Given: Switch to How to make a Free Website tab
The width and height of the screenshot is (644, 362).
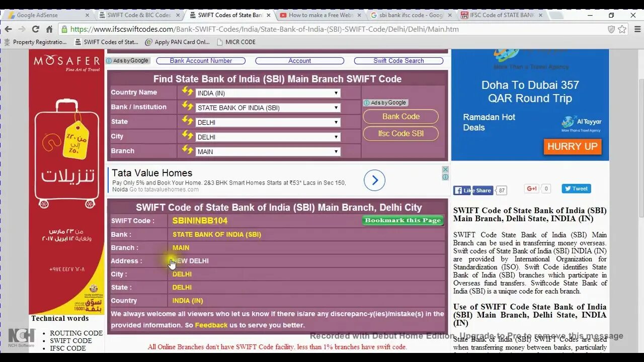Looking at the screenshot, I should coord(320,15).
